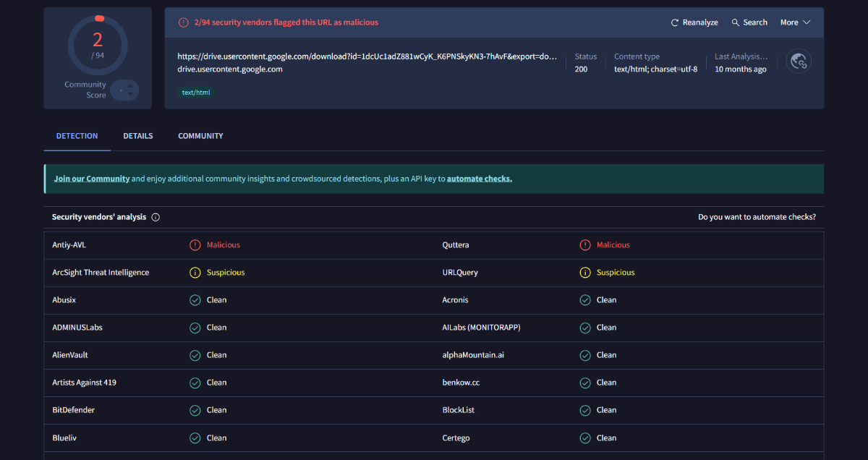Click the Join our Community link
Image resolution: width=868 pixels, height=460 pixels.
point(92,179)
